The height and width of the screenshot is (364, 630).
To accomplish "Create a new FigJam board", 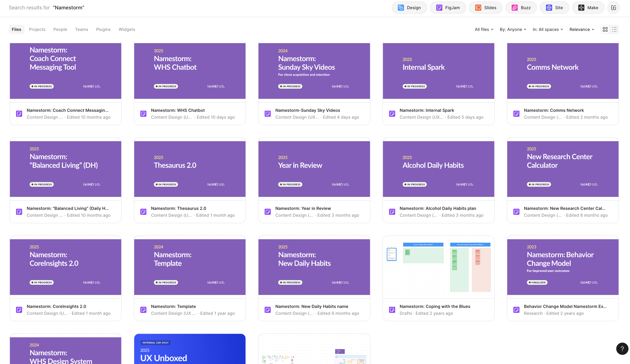I will (x=448, y=8).
